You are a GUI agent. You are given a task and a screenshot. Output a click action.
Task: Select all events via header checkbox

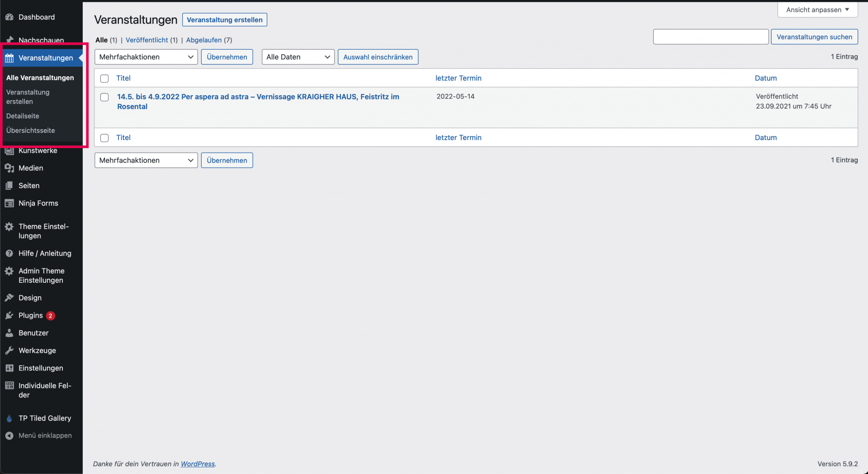point(104,79)
